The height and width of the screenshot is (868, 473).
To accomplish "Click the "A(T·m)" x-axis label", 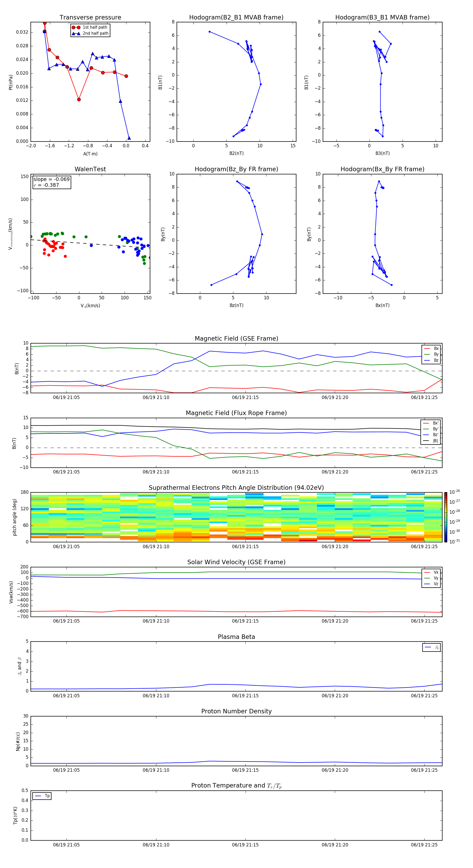I will [90, 154].
